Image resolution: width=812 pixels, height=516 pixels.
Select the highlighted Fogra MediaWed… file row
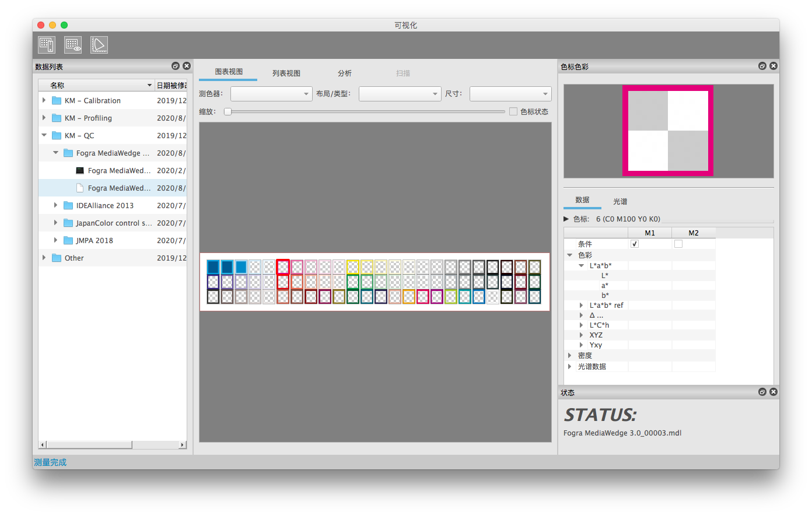pyautogui.click(x=113, y=188)
